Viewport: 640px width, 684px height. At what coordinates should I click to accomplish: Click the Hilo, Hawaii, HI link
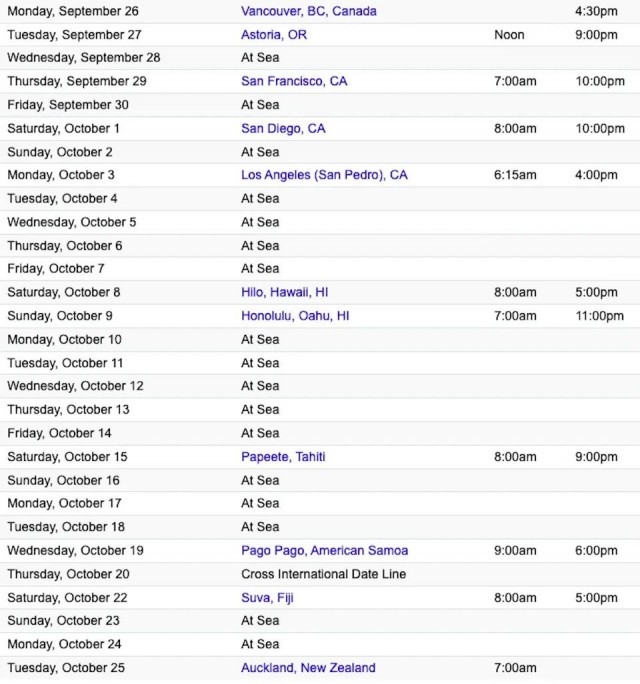point(284,293)
